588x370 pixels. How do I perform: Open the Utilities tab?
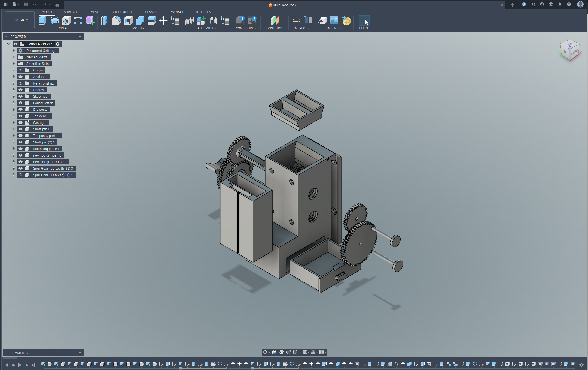pos(203,12)
